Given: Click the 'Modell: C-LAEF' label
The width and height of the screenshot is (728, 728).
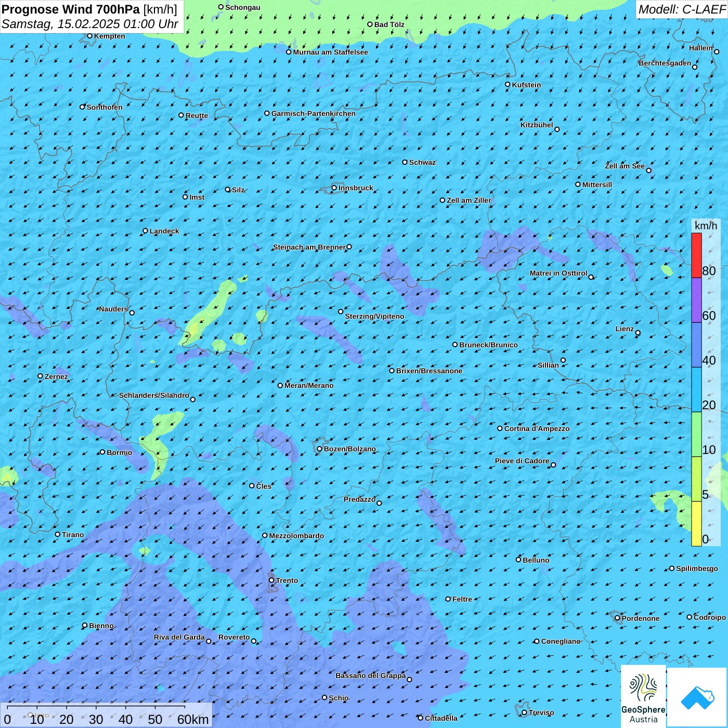Looking at the screenshot, I should point(682,9).
